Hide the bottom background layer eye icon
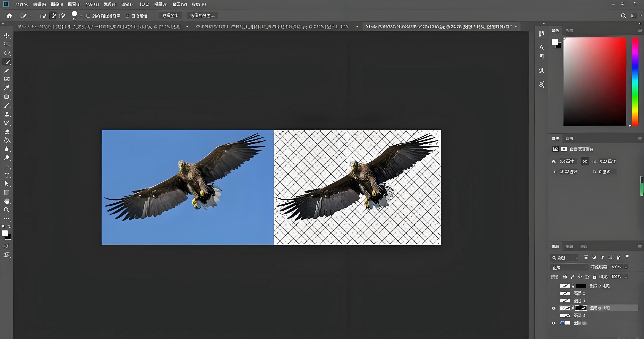 coord(554,323)
